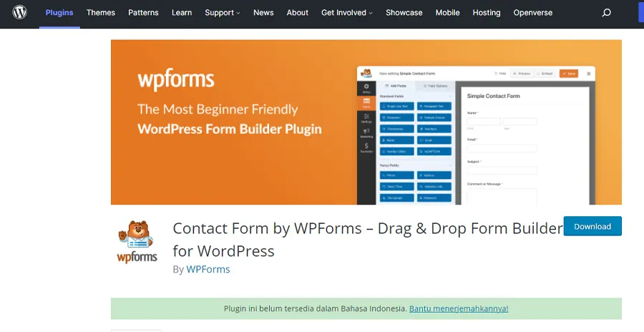Go to Themes in top navigation

[101, 13]
